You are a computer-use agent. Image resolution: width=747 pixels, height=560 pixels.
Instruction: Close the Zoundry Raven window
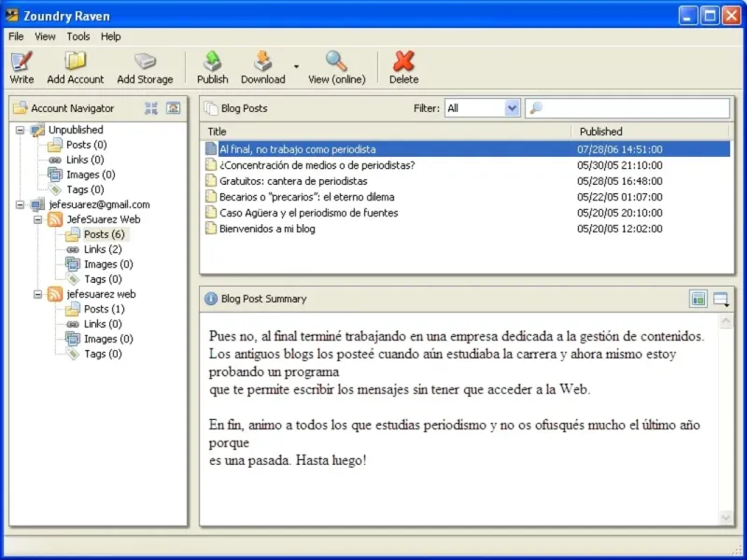coord(731,16)
